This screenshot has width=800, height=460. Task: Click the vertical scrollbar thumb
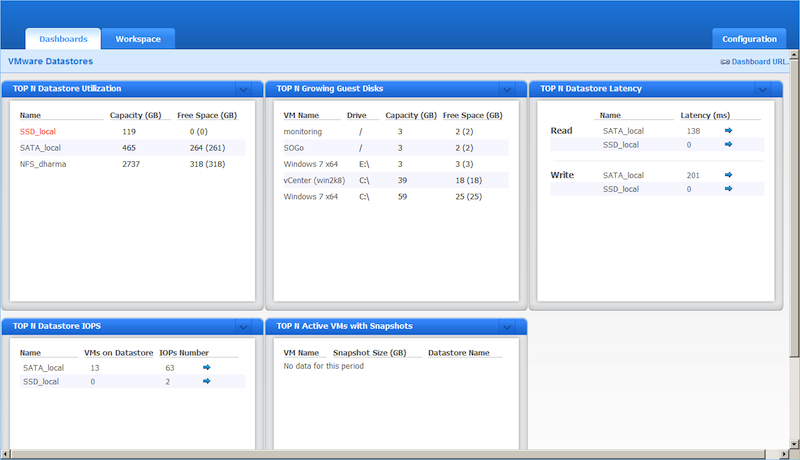point(794,208)
